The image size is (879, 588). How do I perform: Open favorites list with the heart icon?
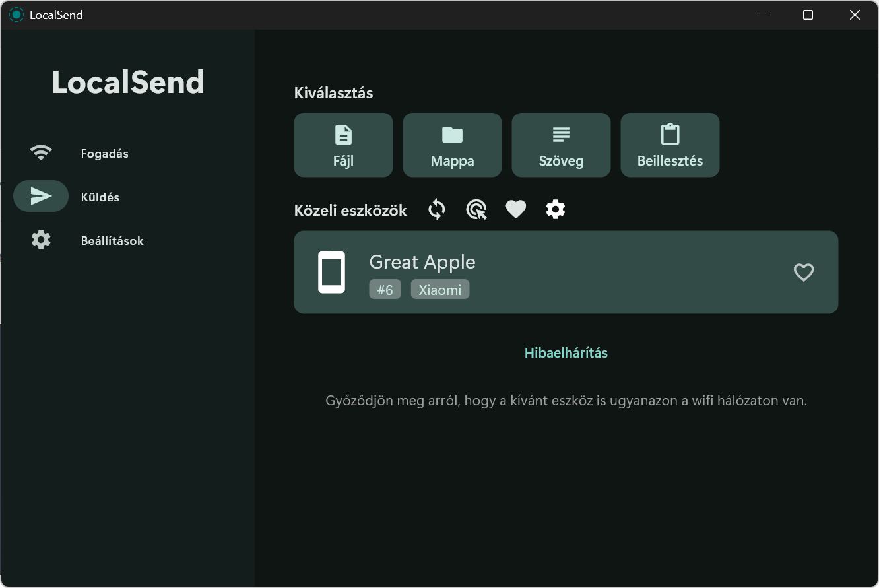[x=516, y=209]
